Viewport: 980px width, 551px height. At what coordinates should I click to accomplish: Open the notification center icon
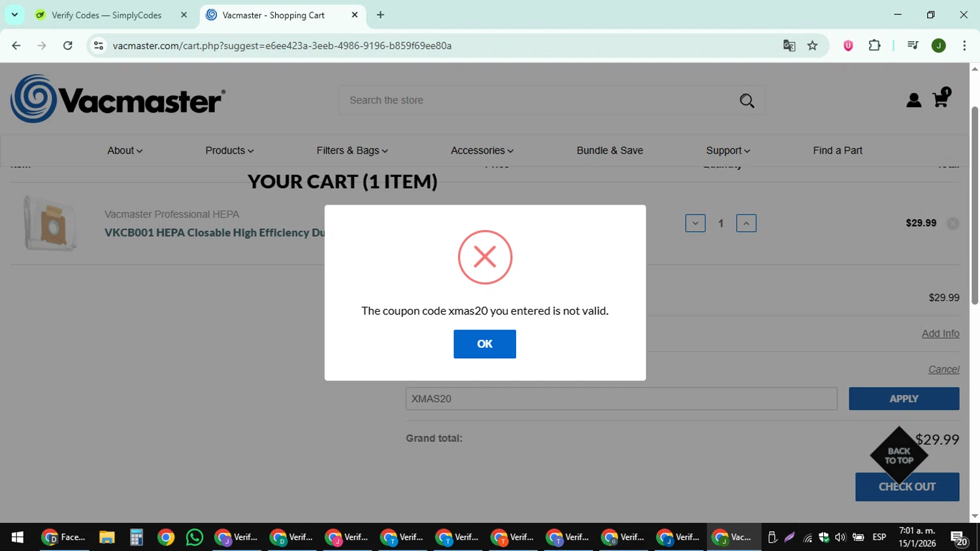click(x=959, y=538)
